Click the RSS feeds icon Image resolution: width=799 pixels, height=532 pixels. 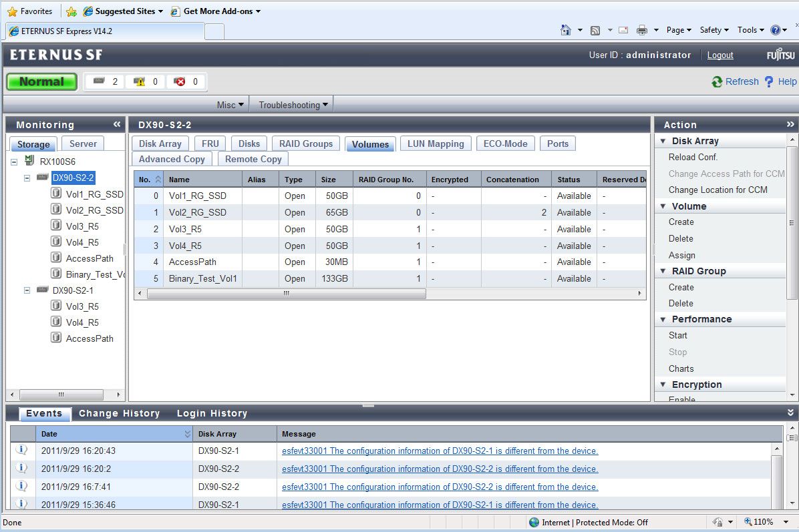point(595,31)
